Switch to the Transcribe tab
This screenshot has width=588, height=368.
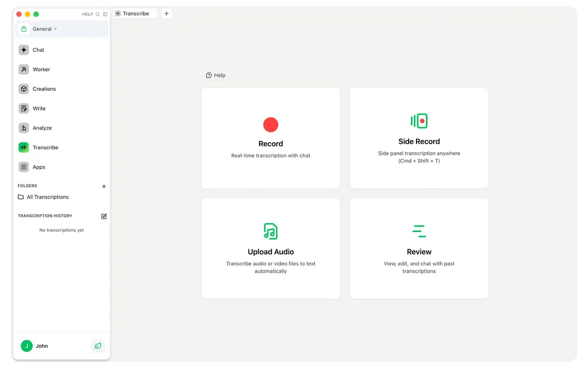(x=135, y=13)
